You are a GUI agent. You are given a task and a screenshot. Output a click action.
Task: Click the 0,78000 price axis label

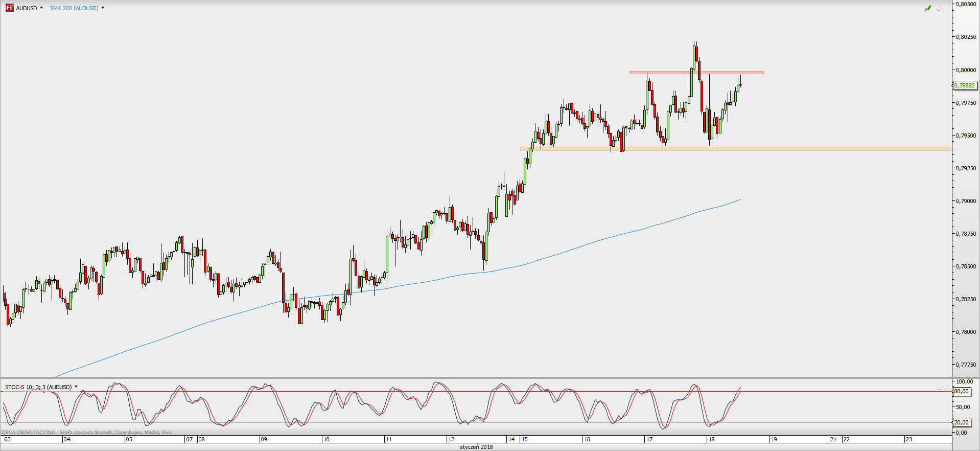coord(966,332)
